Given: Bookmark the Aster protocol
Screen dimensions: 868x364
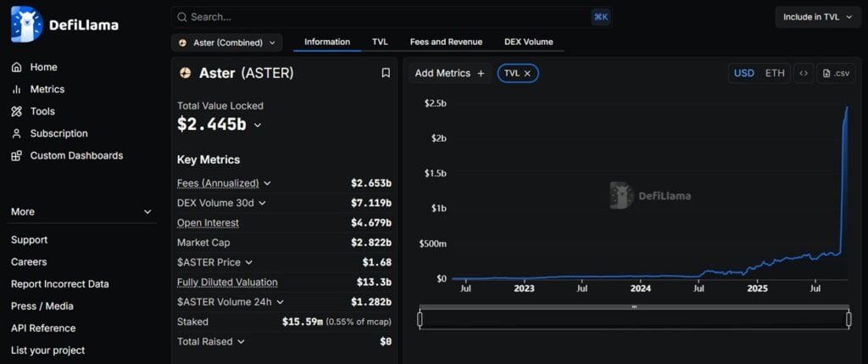Looking at the screenshot, I should (386, 73).
